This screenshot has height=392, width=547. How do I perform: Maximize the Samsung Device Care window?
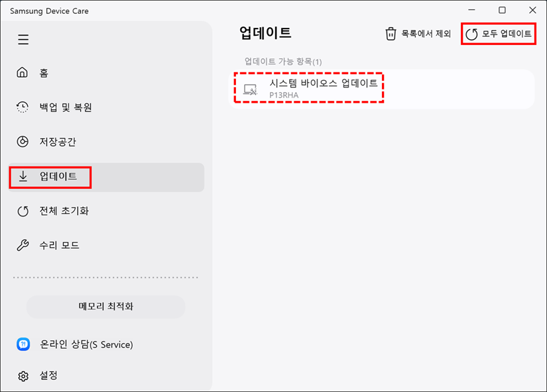point(502,10)
